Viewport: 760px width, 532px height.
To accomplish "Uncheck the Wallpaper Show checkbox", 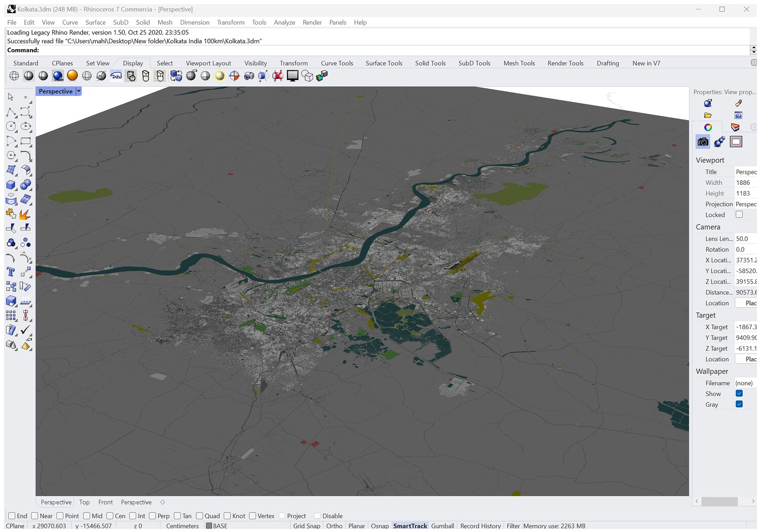I will [739, 394].
